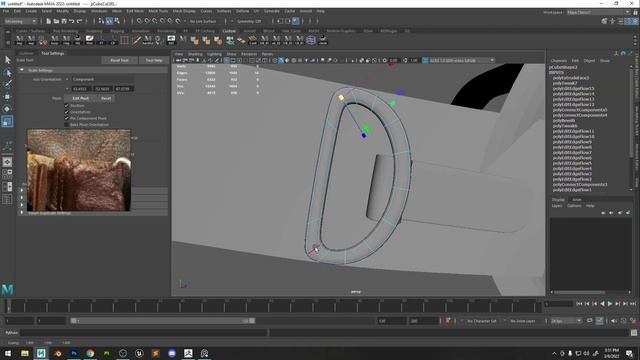640x360 pixels.
Task: Jump to start of playback range
Action: tap(579, 304)
